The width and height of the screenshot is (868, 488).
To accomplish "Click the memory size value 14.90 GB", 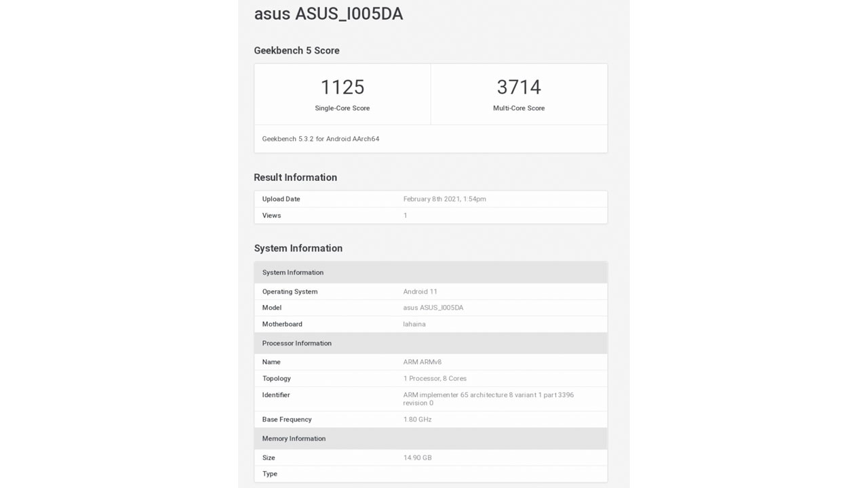I will [x=417, y=457].
